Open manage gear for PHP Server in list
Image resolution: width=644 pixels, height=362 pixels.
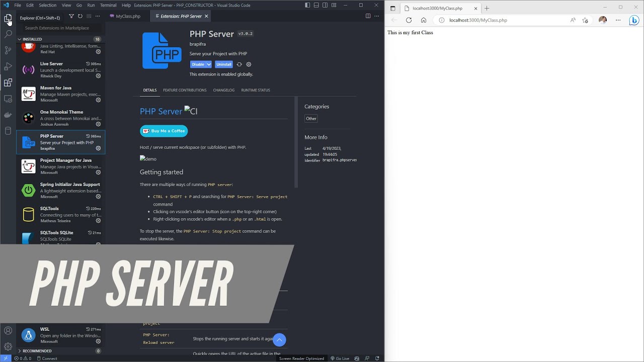coord(98,148)
